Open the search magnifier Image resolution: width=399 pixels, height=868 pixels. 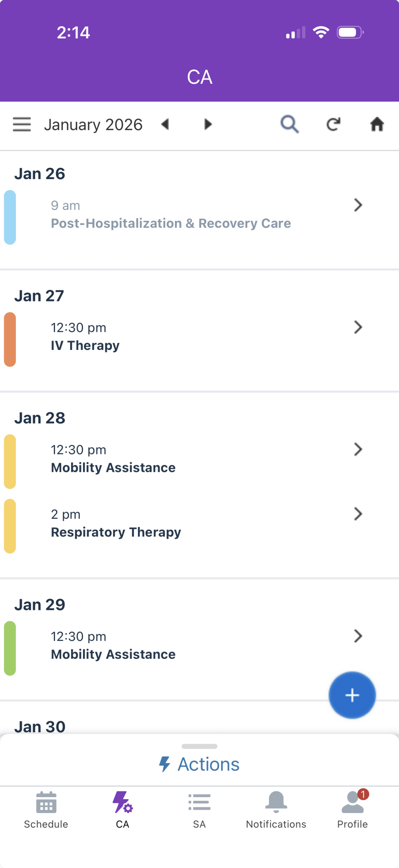coord(290,124)
